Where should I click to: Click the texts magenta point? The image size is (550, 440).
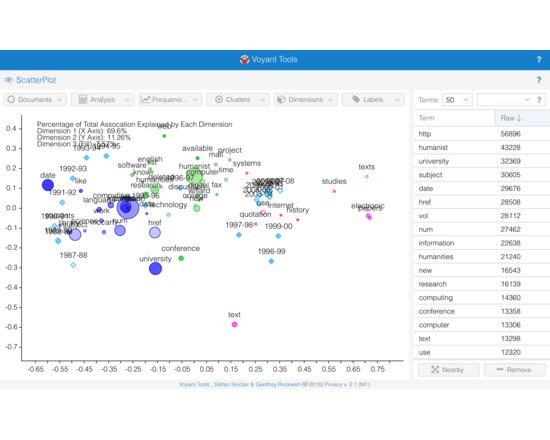[367, 176]
